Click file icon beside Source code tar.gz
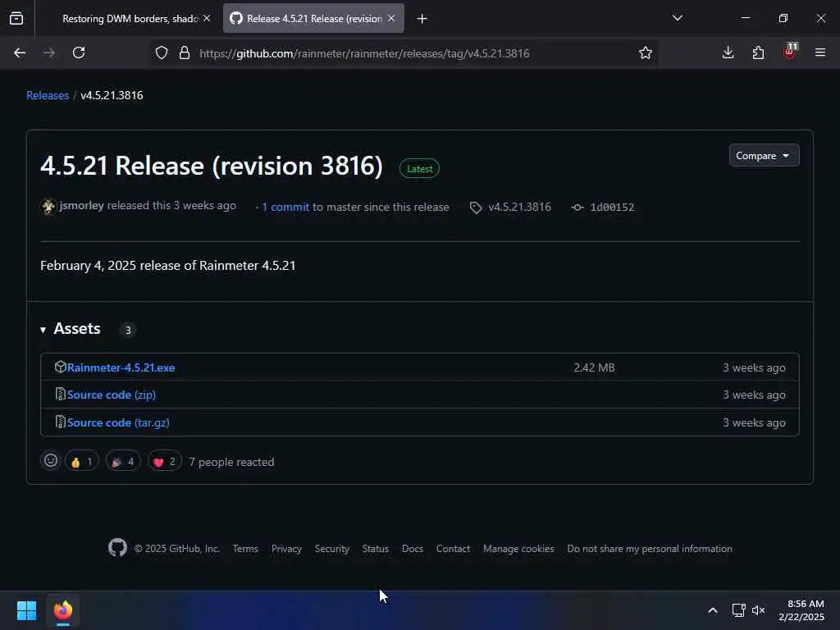The image size is (840, 630). click(x=61, y=422)
